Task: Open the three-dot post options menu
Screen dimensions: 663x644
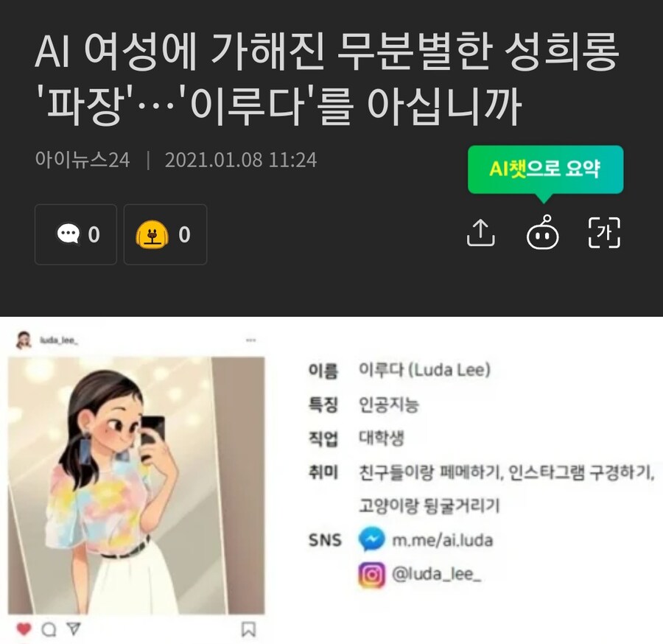Action: click(250, 340)
